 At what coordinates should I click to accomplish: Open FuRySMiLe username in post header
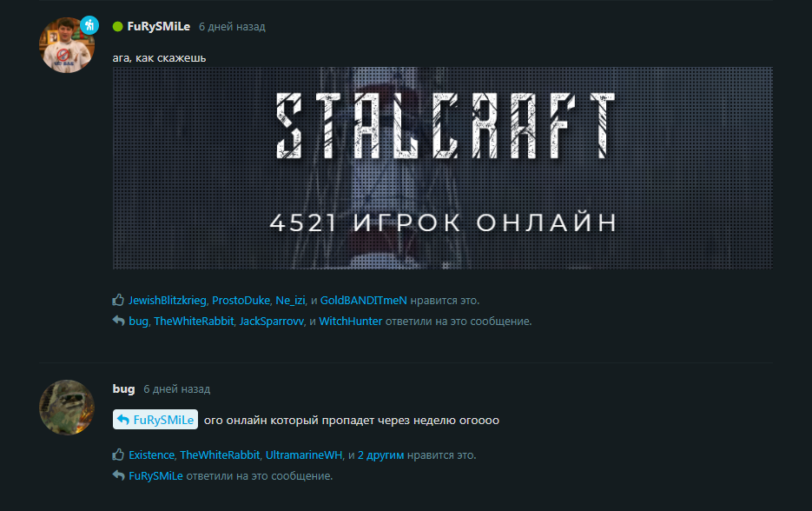(x=158, y=26)
